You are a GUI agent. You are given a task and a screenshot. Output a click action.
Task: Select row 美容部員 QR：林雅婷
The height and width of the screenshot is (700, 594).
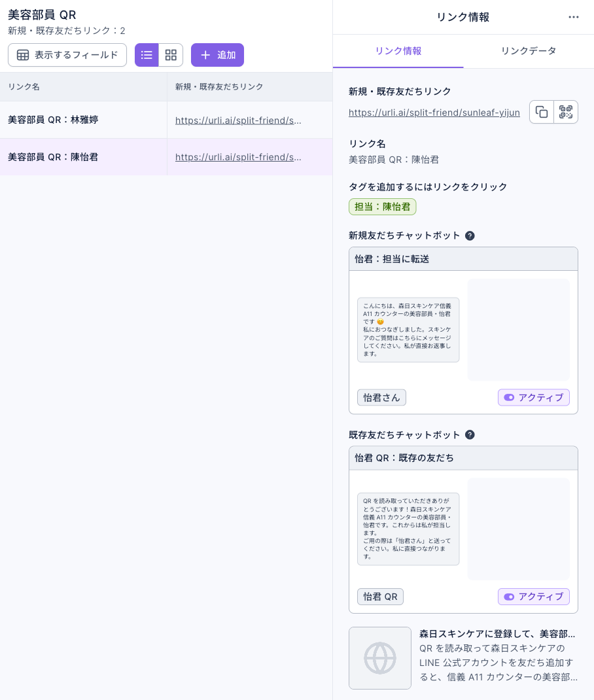(166, 120)
